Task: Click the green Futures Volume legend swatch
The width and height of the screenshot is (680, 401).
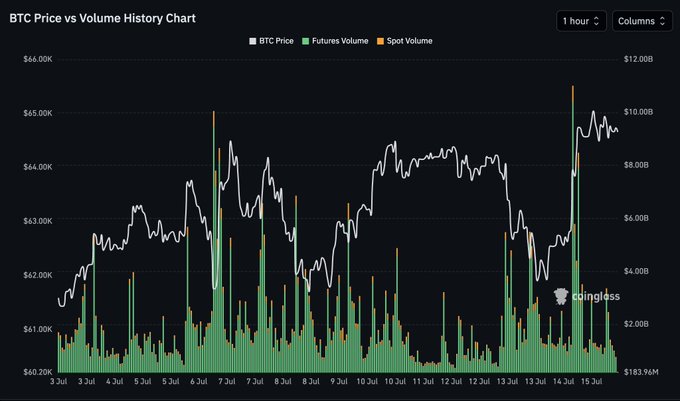Action: [306, 41]
